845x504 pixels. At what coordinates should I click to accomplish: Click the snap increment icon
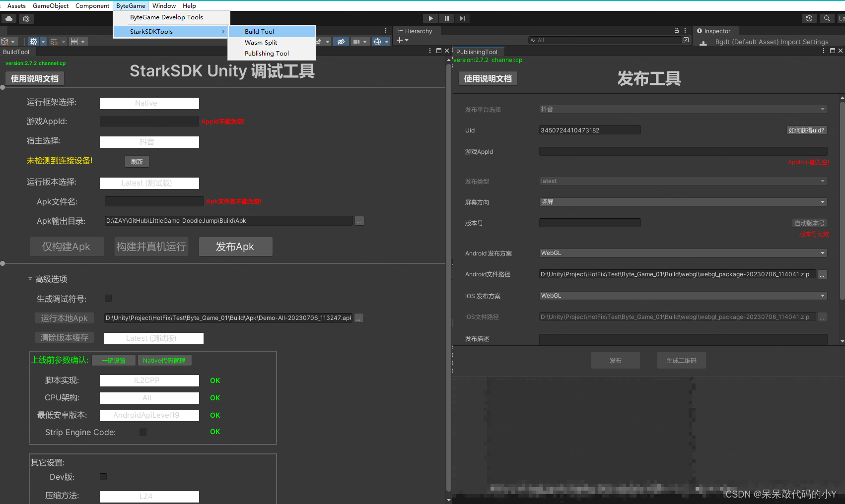coord(54,42)
